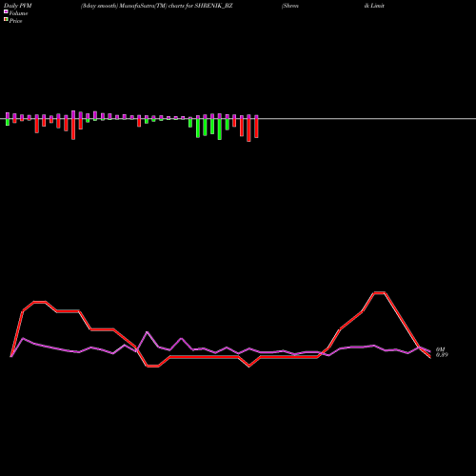The height and width of the screenshot is (476, 476).
Task: Click the Price legend color swatch
Action: pyautogui.click(x=6, y=19)
